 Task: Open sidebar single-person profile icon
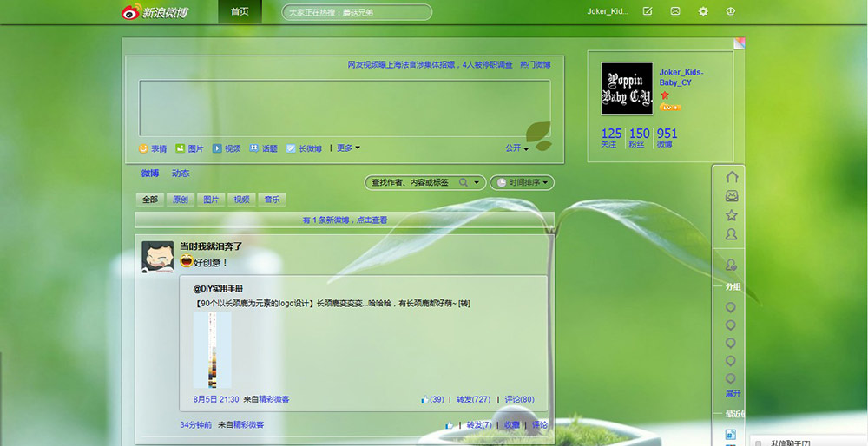pos(731,234)
